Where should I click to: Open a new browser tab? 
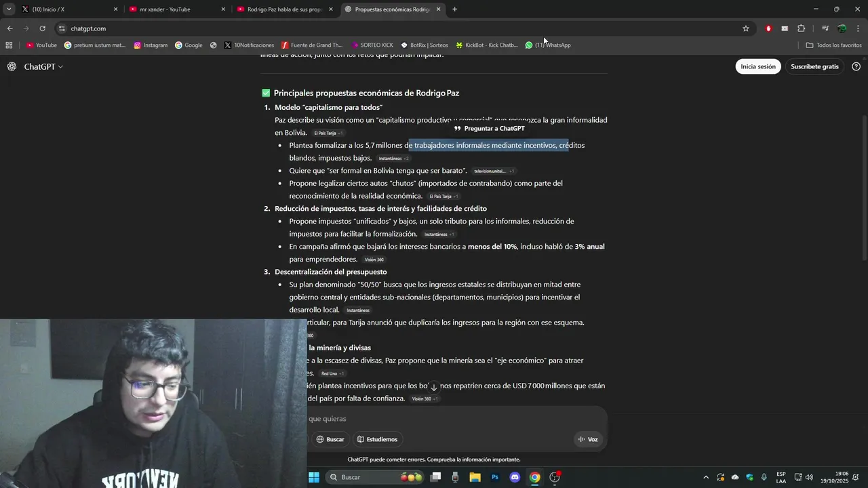pos(454,9)
